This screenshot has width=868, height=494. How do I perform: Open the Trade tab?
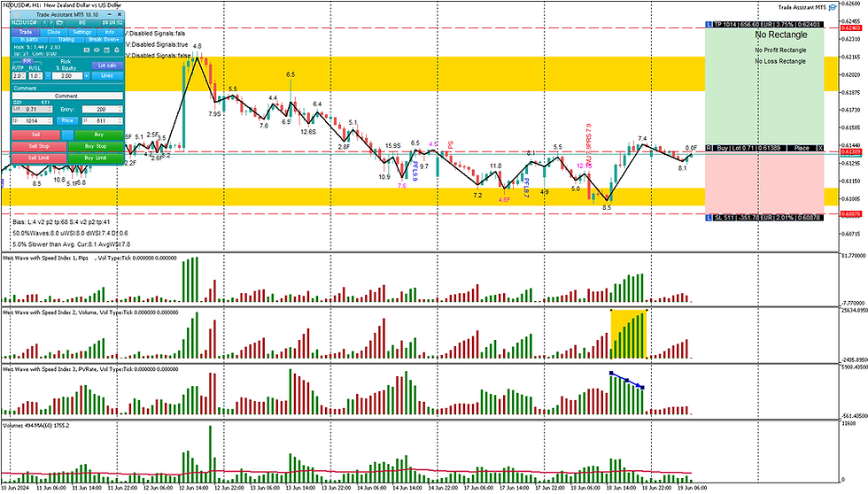[x=26, y=32]
